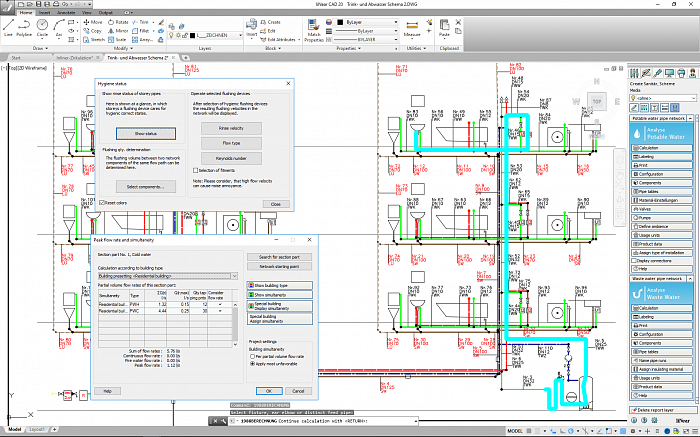This screenshot has width=700, height=437.
Task: Click the printer icon in side panel toolbar
Action: point(681,73)
